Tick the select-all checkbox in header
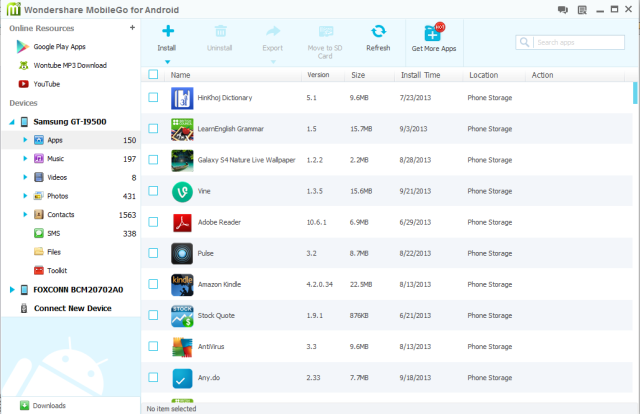Image resolution: width=640 pixels, height=414 pixels. click(x=153, y=74)
